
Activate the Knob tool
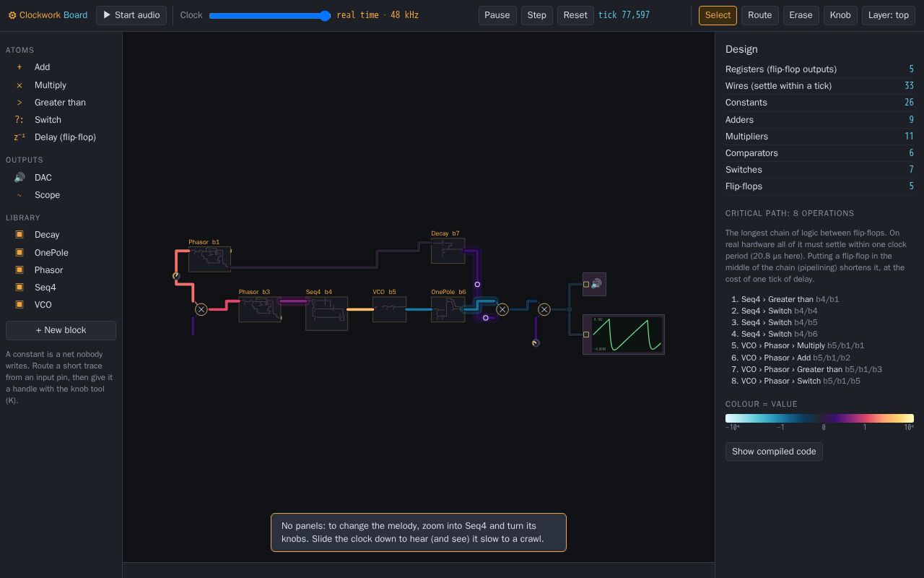tap(840, 15)
